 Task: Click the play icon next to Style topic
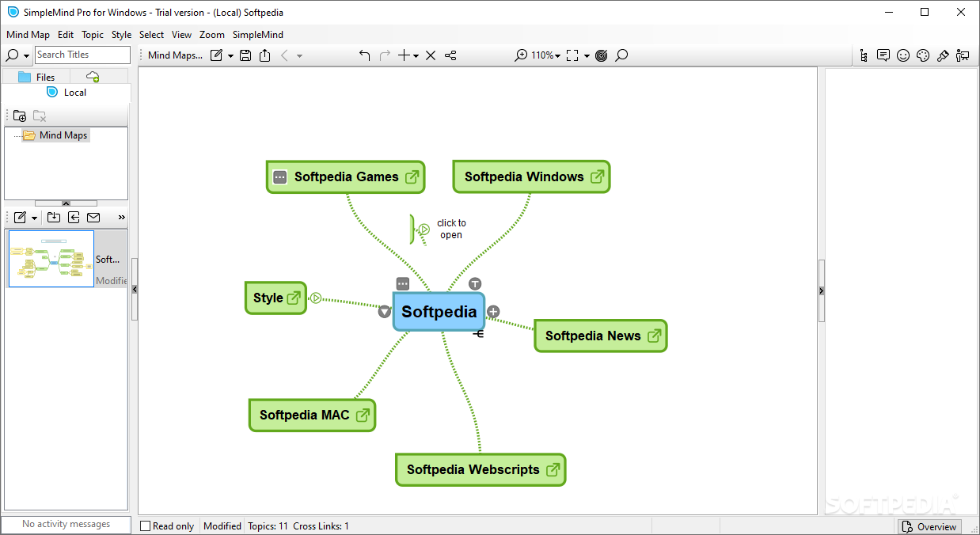[316, 298]
